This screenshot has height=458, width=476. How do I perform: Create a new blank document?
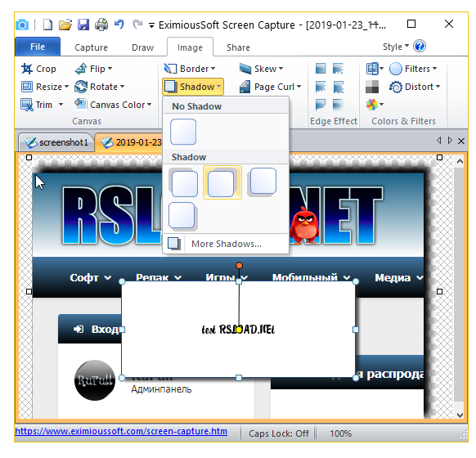coord(47,25)
